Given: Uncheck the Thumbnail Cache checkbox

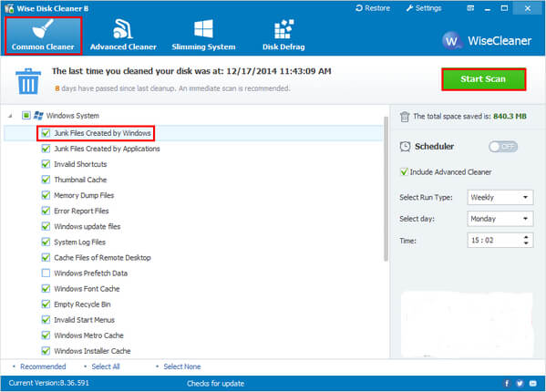Looking at the screenshot, I should click(46, 180).
